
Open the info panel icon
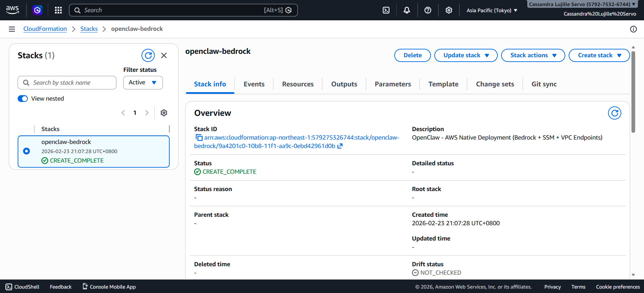[633, 29]
